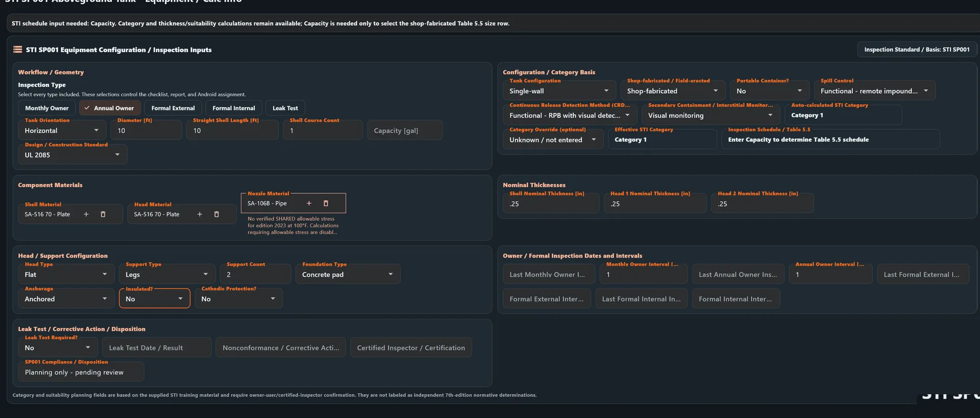980x418 pixels.
Task: Click the Diameter [ft] input field
Action: coord(146,130)
